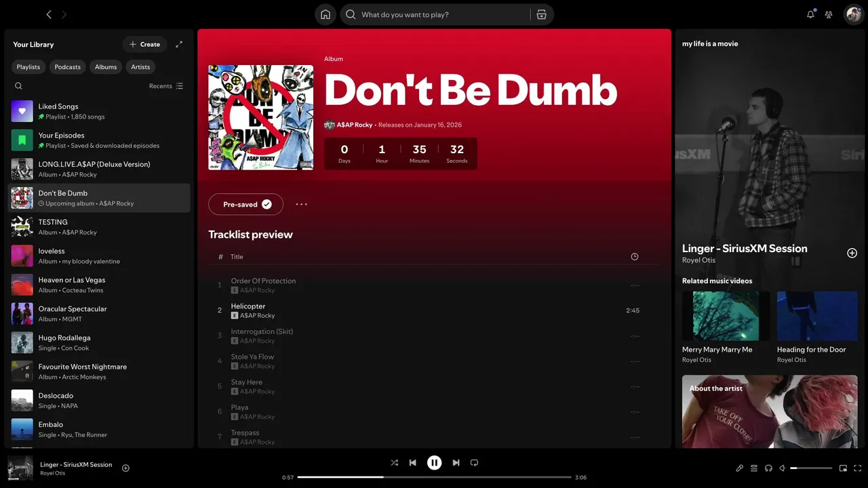
Task: Add Linger to Liked Songs in now playing bar
Action: 125,468
